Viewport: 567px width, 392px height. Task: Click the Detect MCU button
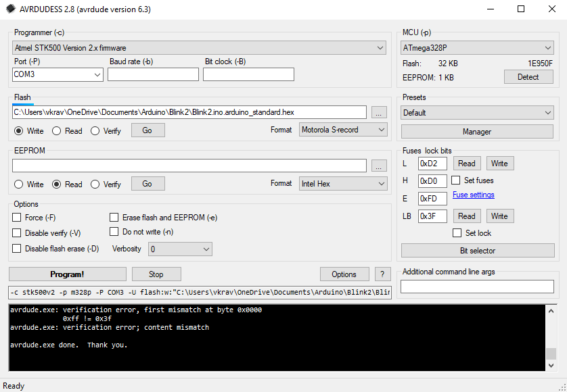click(528, 77)
